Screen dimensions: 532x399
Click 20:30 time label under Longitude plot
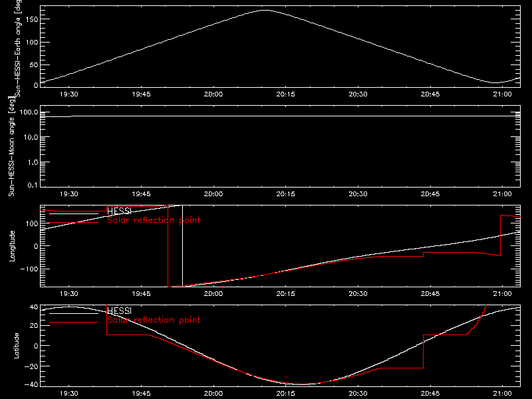point(358,294)
